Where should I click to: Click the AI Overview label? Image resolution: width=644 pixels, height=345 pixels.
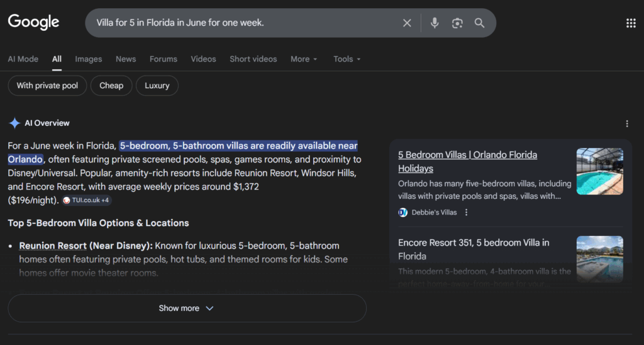(47, 123)
